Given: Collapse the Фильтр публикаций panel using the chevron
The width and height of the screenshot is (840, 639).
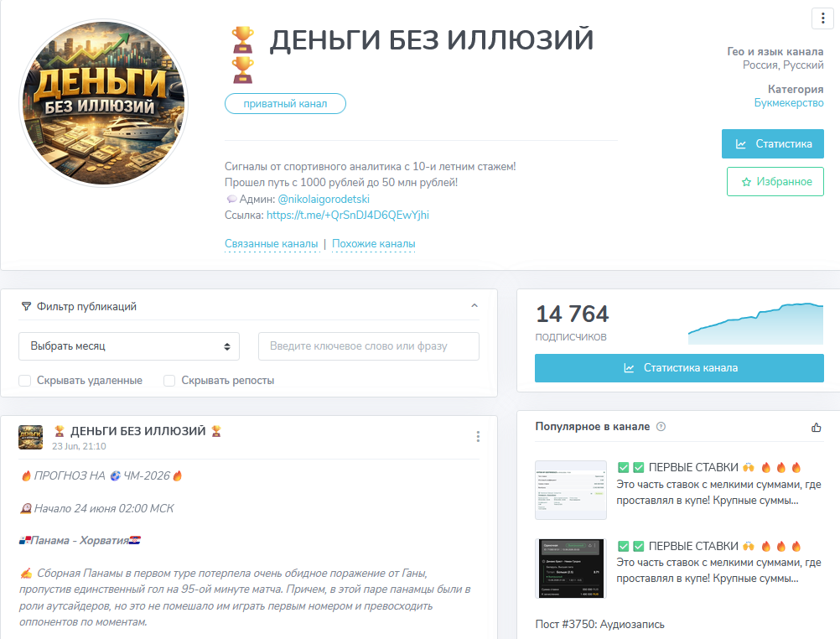Looking at the screenshot, I should coord(474,305).
